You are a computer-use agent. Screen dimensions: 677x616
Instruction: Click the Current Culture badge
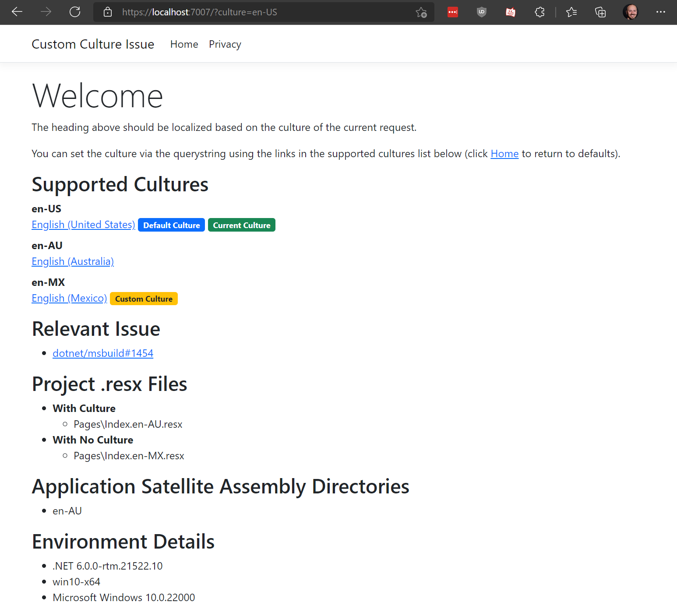[x=242, y=225]
